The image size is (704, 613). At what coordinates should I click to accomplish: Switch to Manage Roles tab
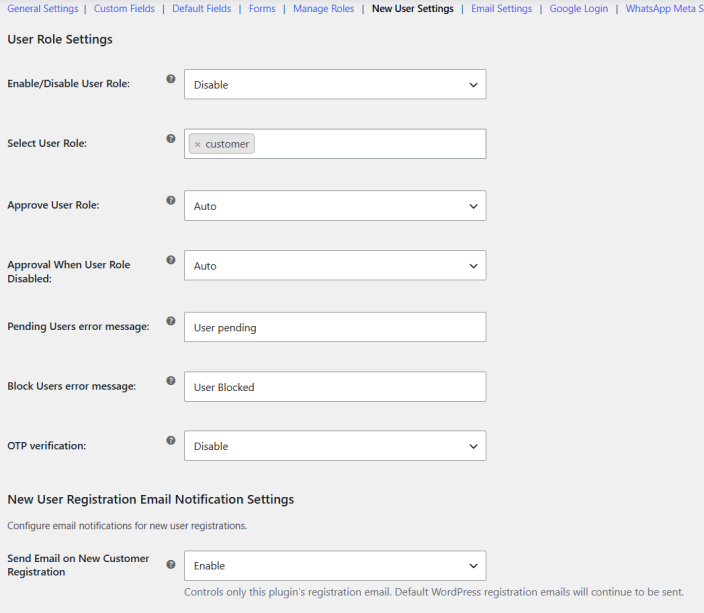tap(323, 9)
